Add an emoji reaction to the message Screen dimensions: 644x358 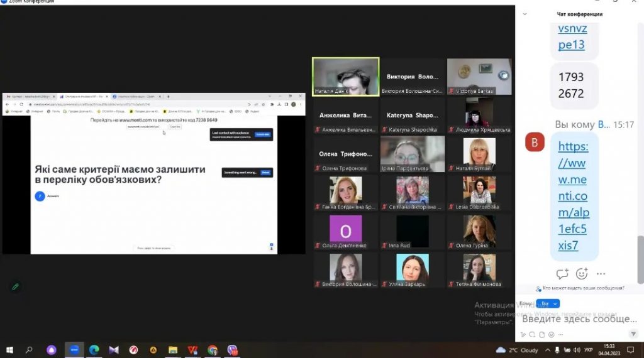tap(582, 274)
